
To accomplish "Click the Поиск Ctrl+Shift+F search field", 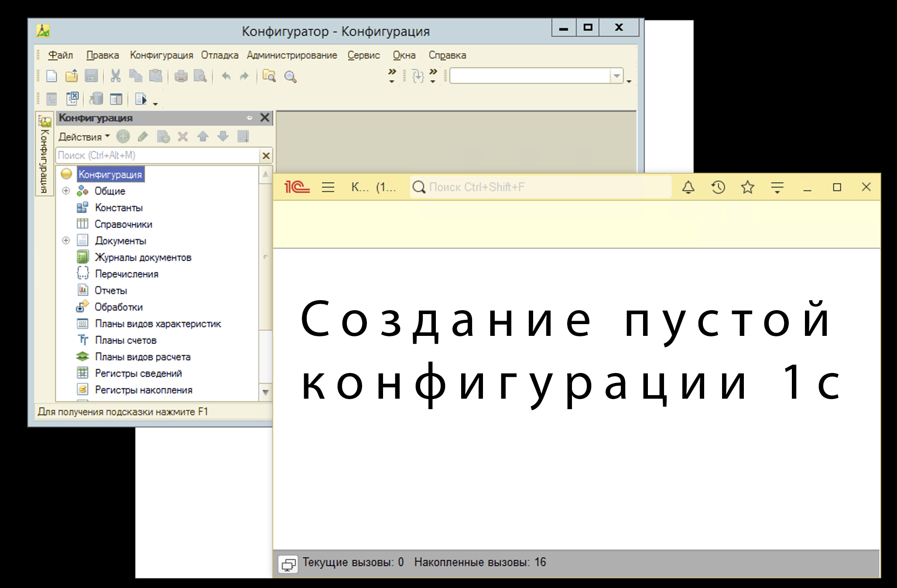I will (541, 187).
